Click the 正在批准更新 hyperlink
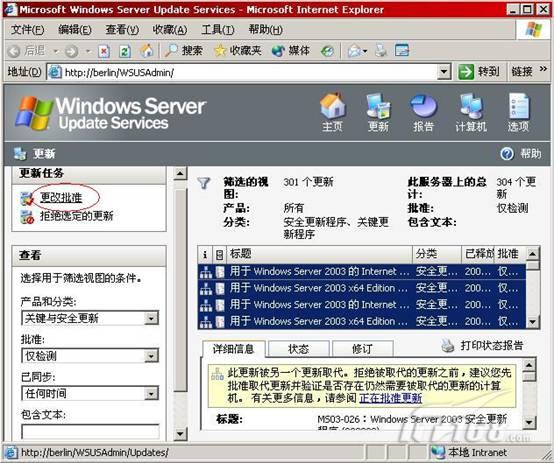Screen dimensions: 554x463 click(x=390, y=398)
